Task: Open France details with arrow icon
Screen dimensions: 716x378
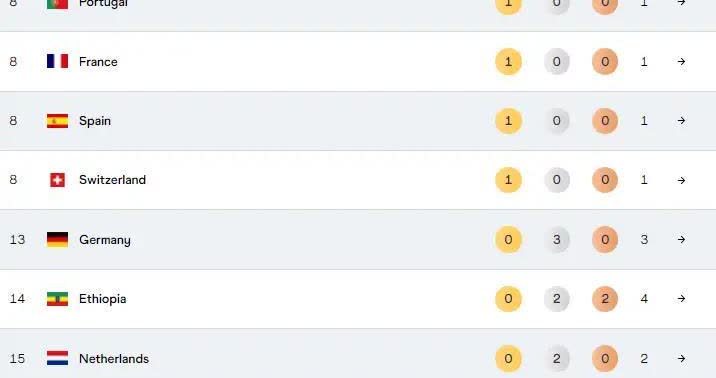Action: pos(681,61)
